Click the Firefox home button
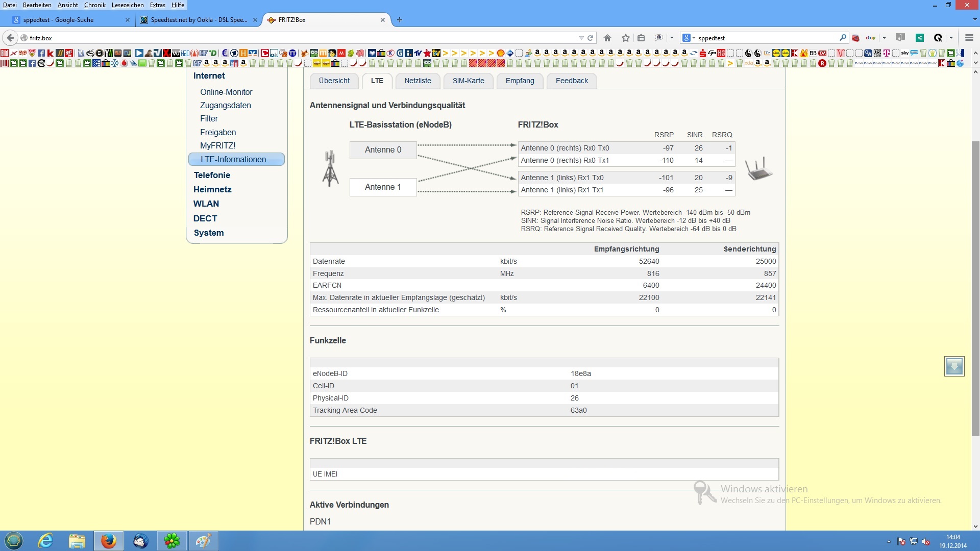The image size is (980, 551). (607, 38)
